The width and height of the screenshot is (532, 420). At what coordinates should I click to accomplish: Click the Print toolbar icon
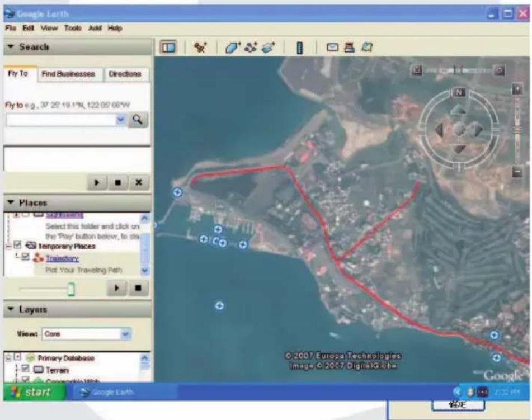[350, 47]
